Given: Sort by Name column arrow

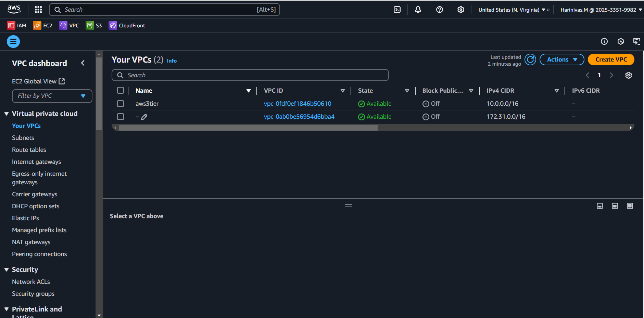Looking at the screenshot, I should click(249, 91).
